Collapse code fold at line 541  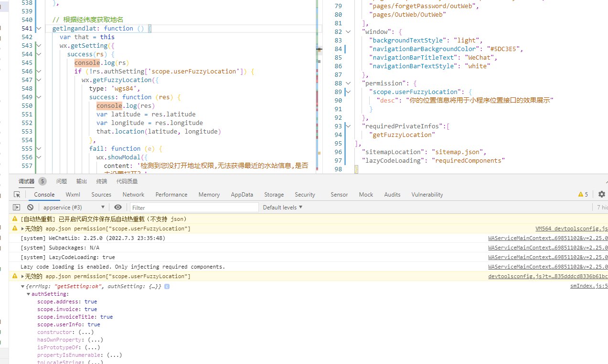[x=39, y=29]
